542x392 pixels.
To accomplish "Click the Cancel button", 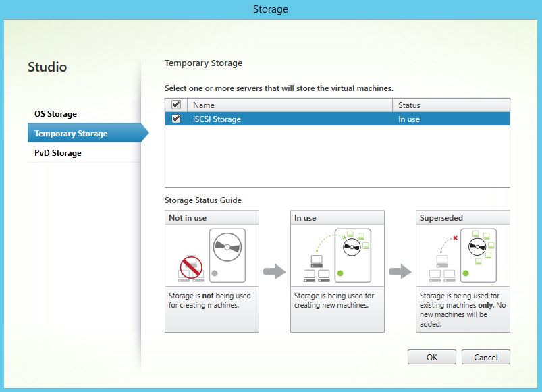I will coord(485,357).
